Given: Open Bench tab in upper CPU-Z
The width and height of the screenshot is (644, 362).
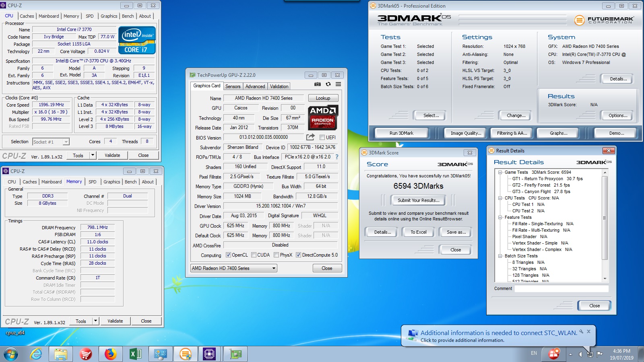Looking at the screenshot, I should (128, 16).
